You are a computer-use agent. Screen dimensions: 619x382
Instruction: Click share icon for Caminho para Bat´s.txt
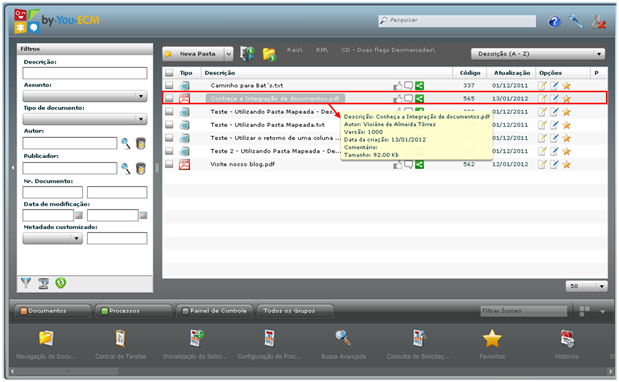420,86
